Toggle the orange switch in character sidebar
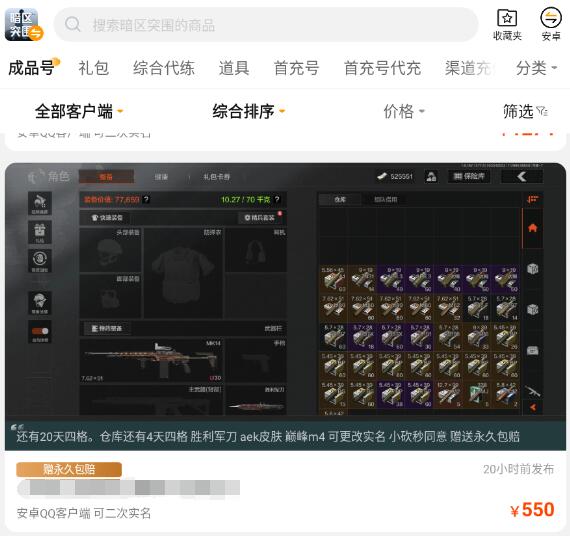Screen dimensions: 570x536 pos(40,331)
